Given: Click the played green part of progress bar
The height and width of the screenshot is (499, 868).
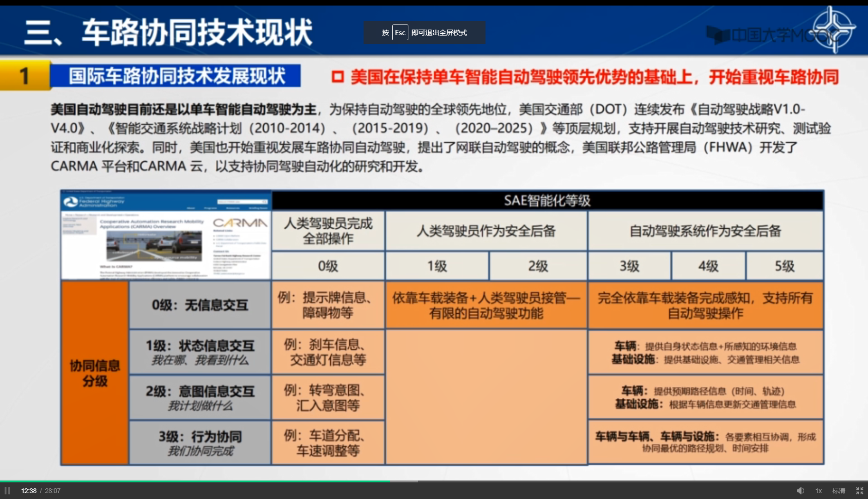Looking at the screenshot, I should tap(194, 481).
